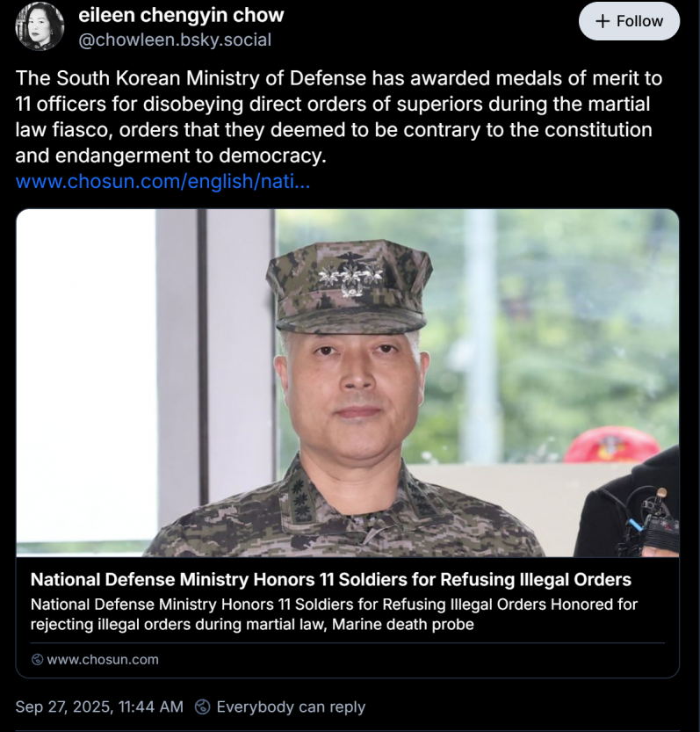The image size is (700, 732).
Task: Click the globe icon beside www.chosun.com
Action: pos(37,659)
